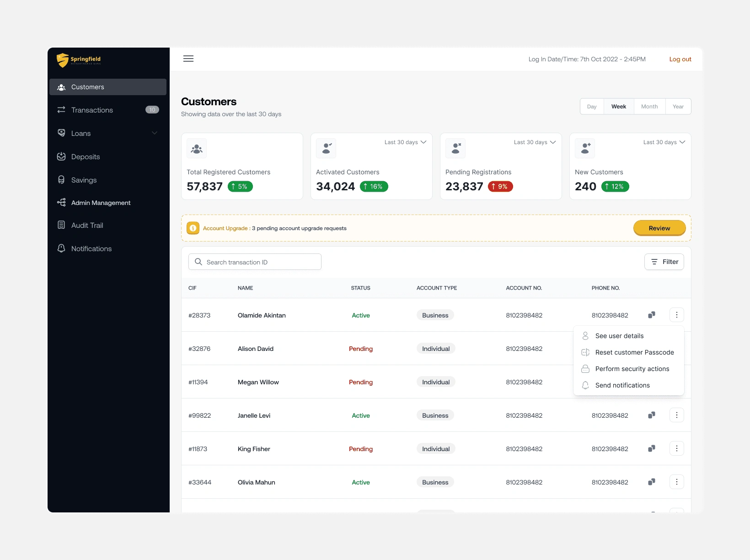The height and width of the screenshot is (560, 750).
Task: Click the 16% Activated Customers badge
Action: coord(374,186)
